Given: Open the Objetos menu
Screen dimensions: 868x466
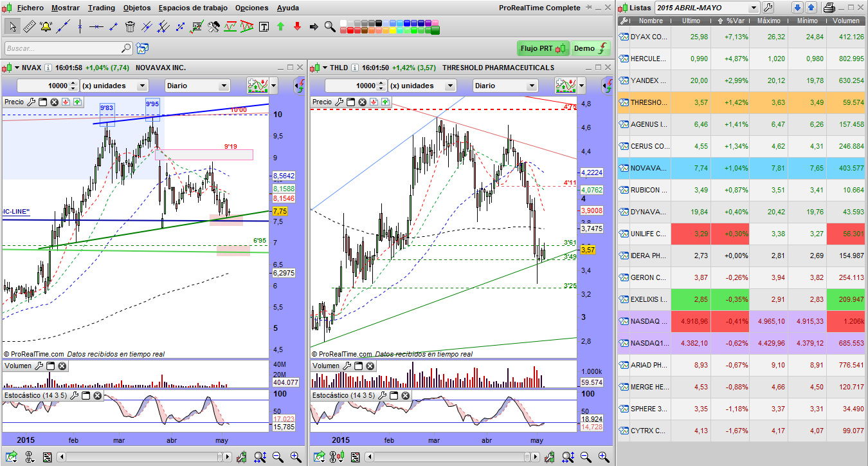Looking at the screenshot, I should (136, 8).
